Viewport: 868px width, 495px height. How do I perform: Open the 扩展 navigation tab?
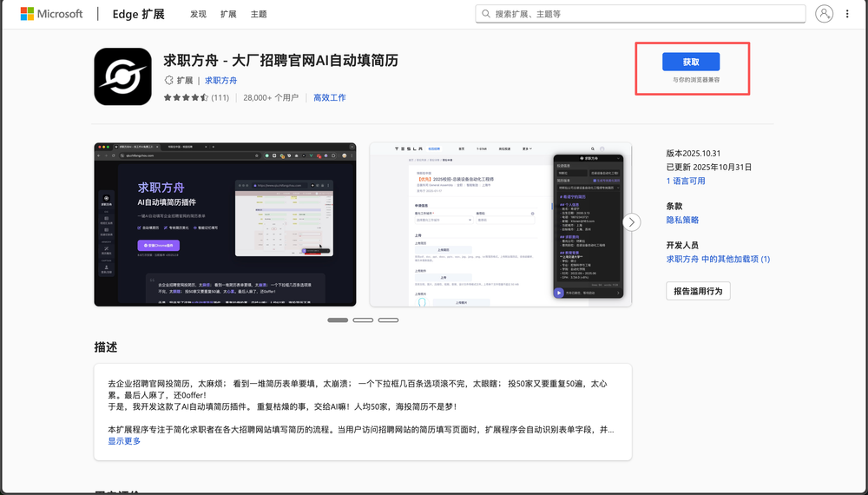tap(228, 14)
